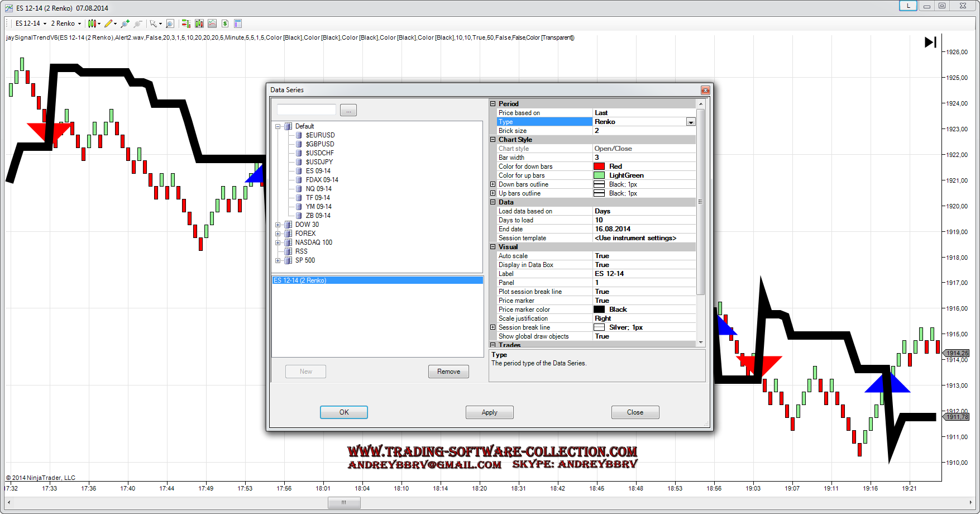980x514 pixels.
Task: Click the chart Properties toolbar icon
Action: tap(238, 23)
